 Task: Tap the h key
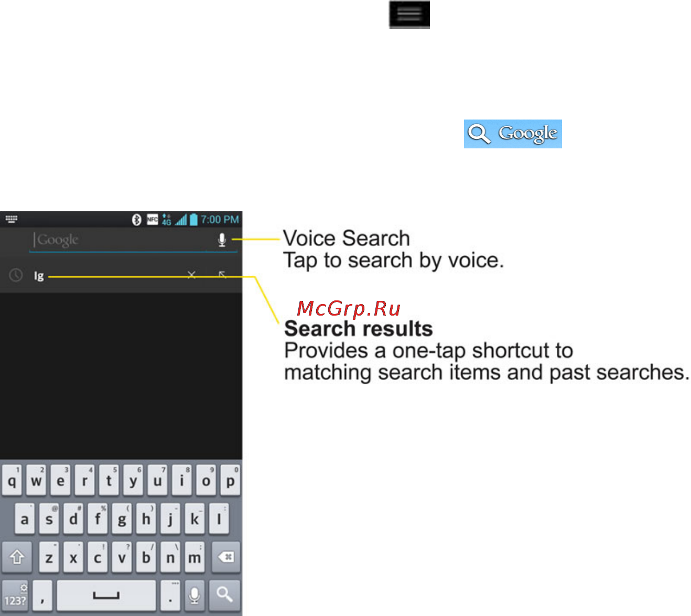(146, 519)
